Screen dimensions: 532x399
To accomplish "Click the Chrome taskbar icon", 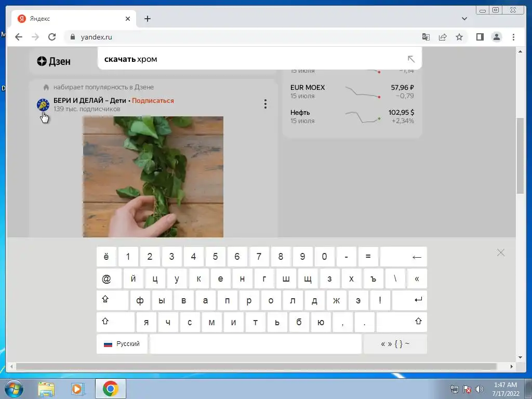I will tap(110, 389).
